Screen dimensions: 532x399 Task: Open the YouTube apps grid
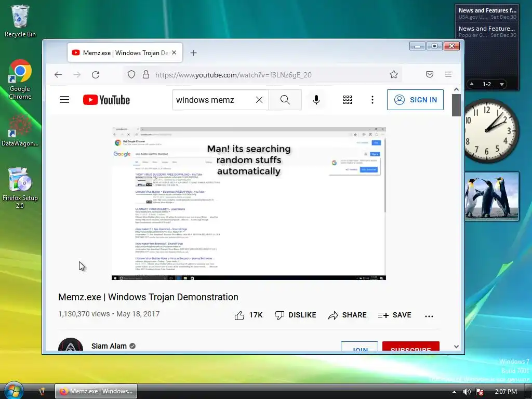pyautogui.click(x=348, y=100)
